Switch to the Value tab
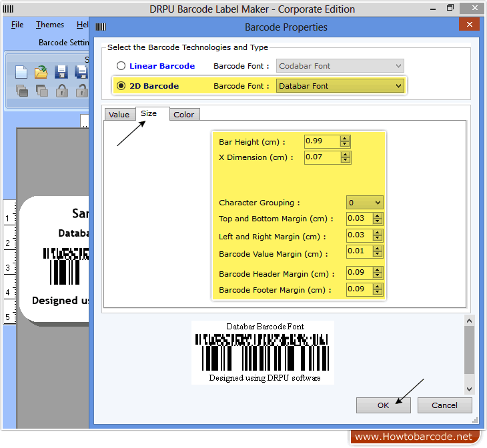The height and width of the screenshot is (448, 487). [119, 115]
